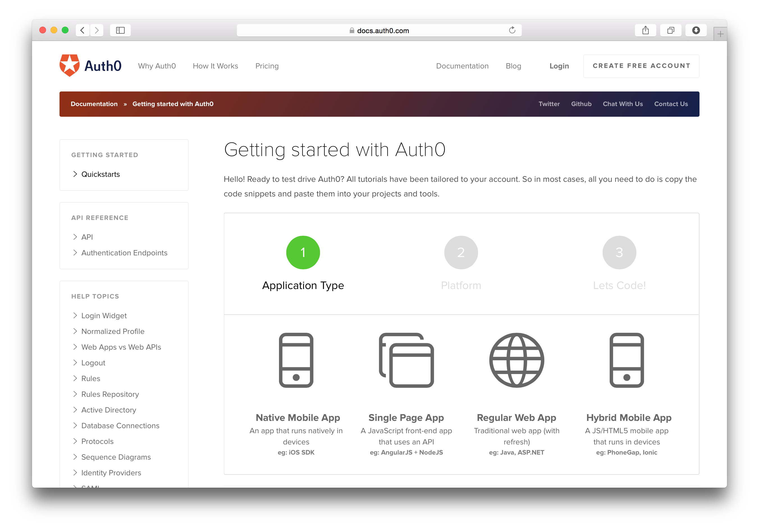Expand the Rules Repository help topic
This screenshot has width=759, height=532.
pos(110,394)
